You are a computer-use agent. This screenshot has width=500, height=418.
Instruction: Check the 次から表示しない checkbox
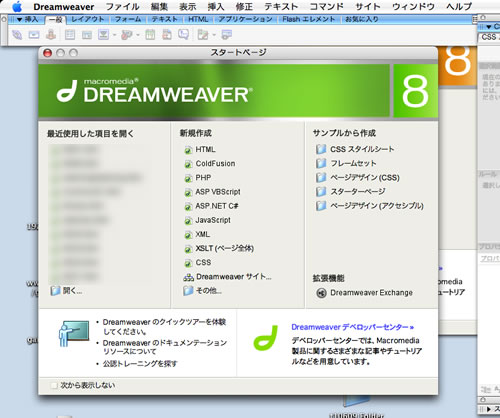point(54,385)
